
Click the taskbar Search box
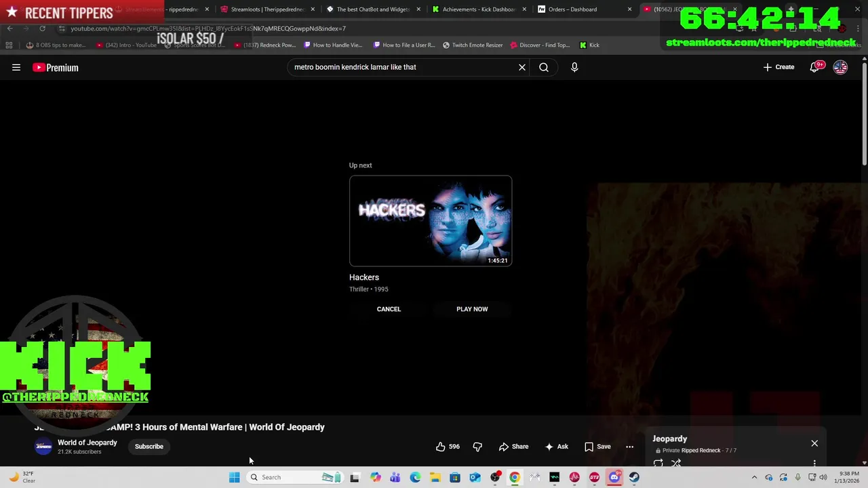(x=295, y=477)
